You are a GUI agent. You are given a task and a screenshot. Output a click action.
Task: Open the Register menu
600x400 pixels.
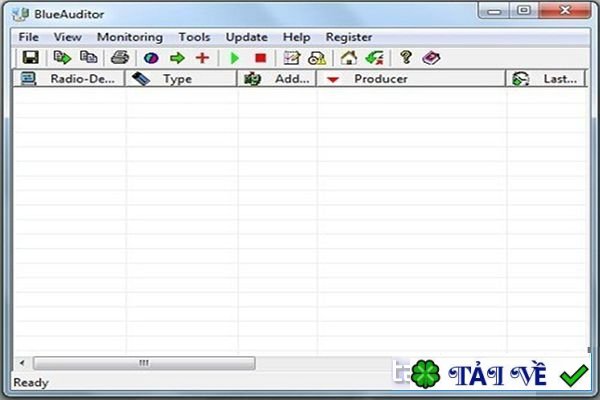(x=349, y=37)
